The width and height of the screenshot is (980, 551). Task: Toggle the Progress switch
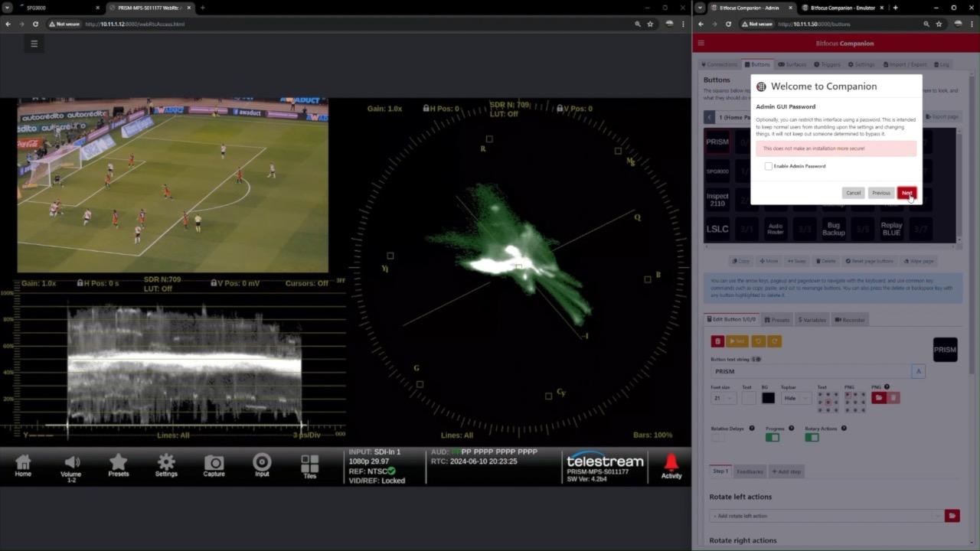coord(773,438)
